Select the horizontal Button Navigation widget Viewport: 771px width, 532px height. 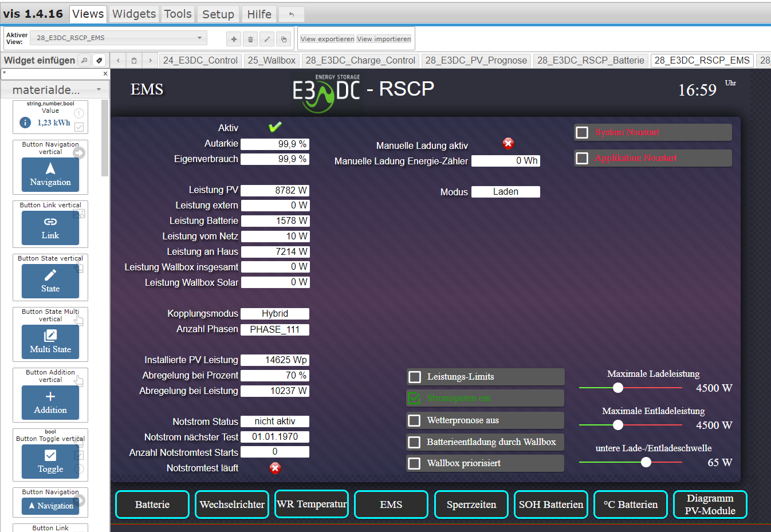tap(50, 502)
